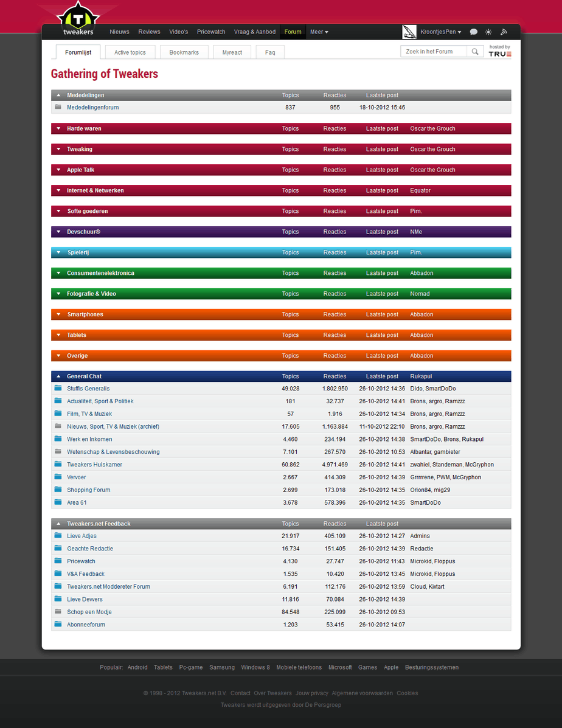Go to Vraag & Aanbod in navigation

coord(254,32)
